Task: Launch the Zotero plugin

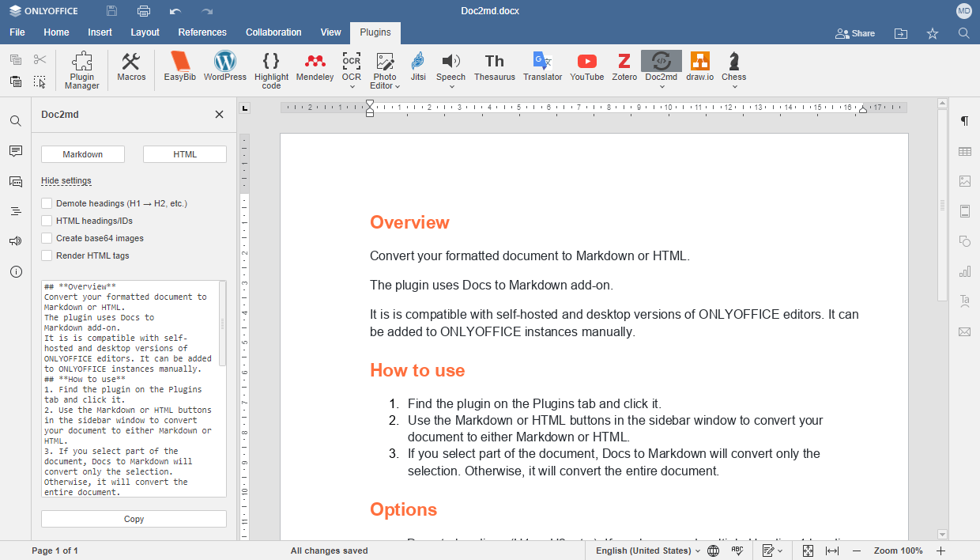Action: (x=624, y=67)
